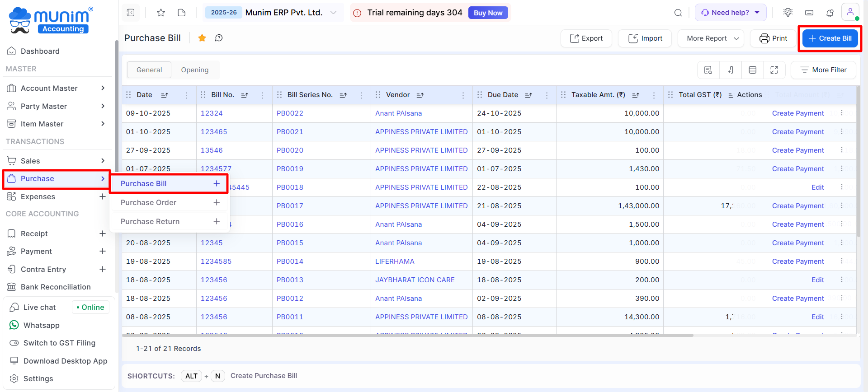This screenshot has height=392, width=868.
Task: Switch to the Opening tab
Action: coord(195,70)
